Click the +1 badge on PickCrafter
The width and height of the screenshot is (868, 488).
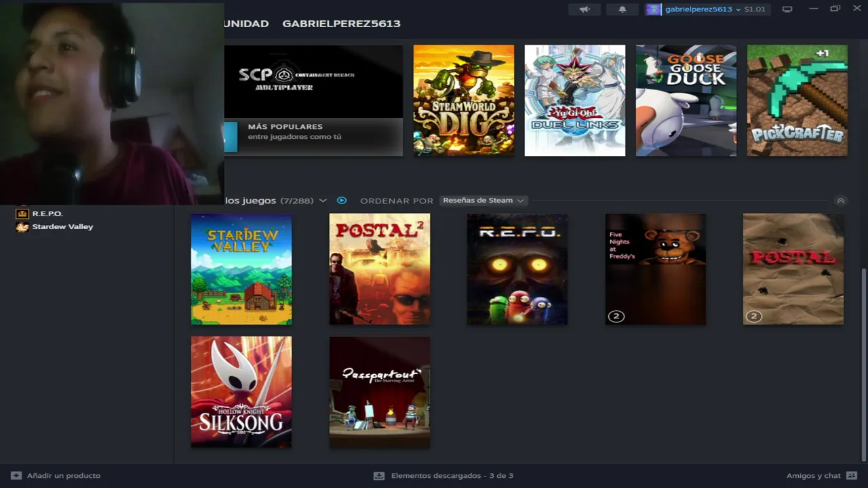tap(822, 53)
